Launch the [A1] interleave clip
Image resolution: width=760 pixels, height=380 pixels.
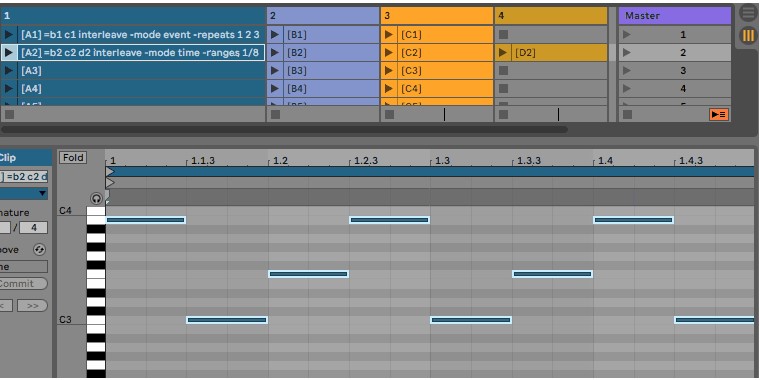9,34
